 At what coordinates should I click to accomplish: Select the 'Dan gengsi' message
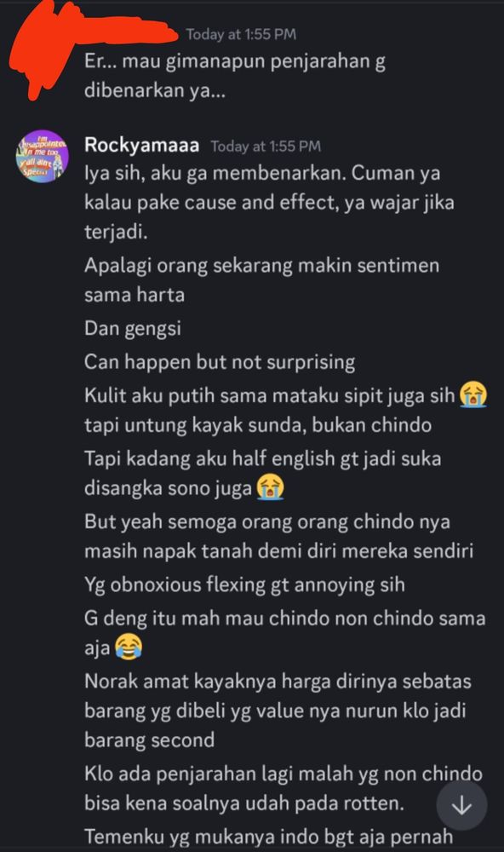tap(133, 329)
